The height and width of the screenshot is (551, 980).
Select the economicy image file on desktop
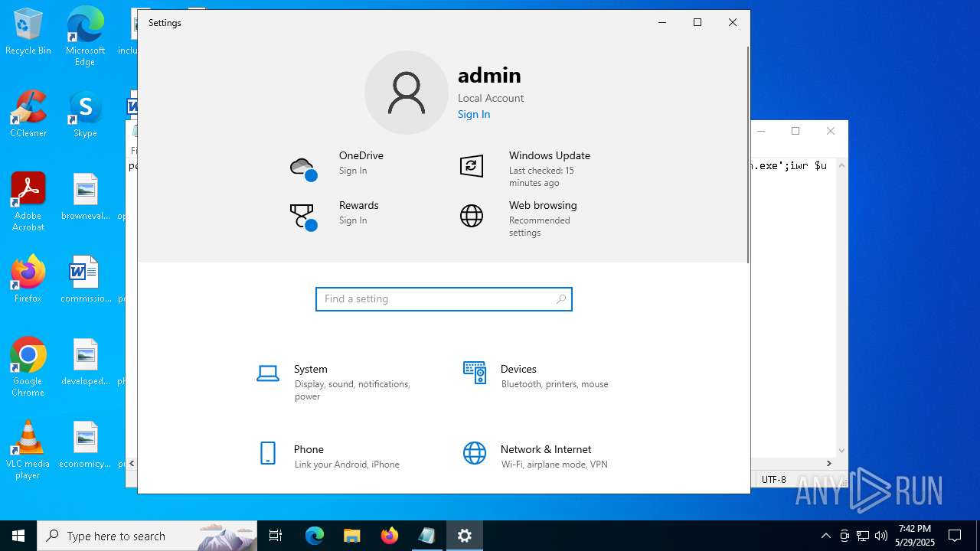pyautogui.click(x=85, y=445)
